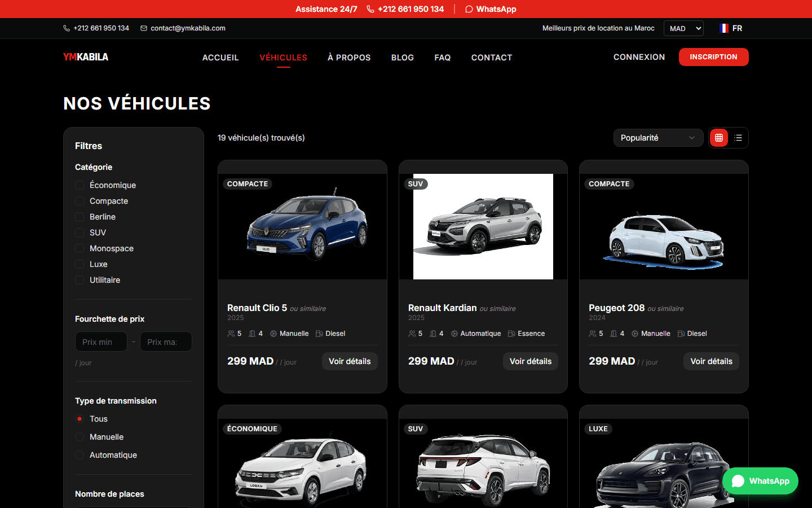Viewport: 812px width, 508px height.
Task: View details for Renault Clio 5
Action: 350,361
